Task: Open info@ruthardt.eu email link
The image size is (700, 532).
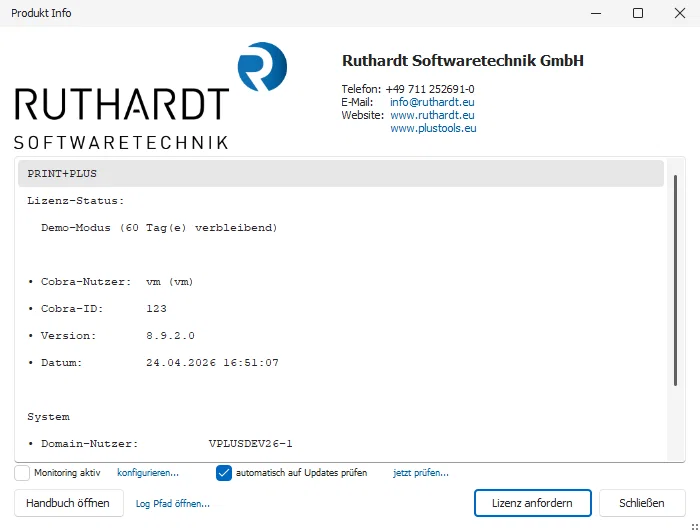Action: [432, 102]
